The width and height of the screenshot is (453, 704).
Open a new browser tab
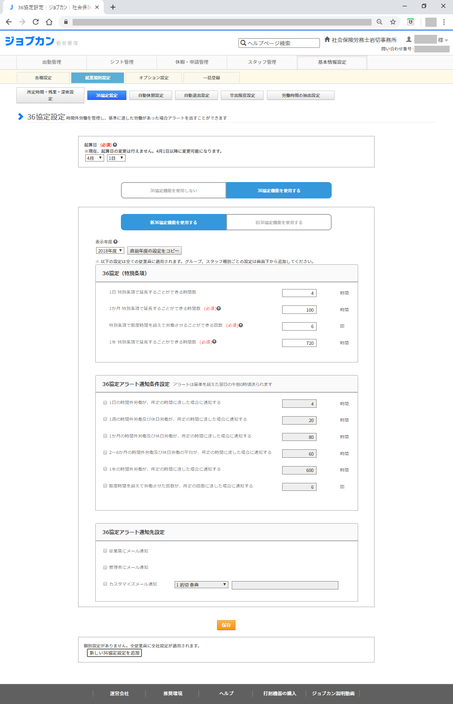click(x=113, y=7)
